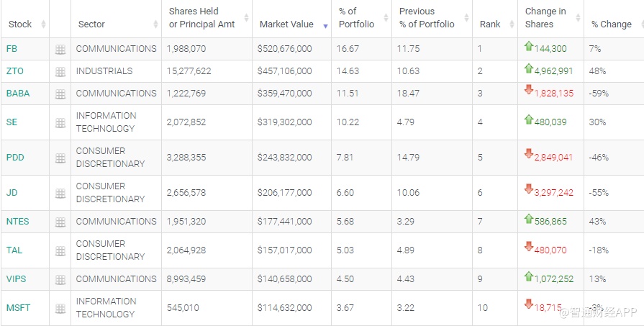This screenshot has width=644, height=326.
Task: Sort by the Stock column header
Action: pos(20,24)
